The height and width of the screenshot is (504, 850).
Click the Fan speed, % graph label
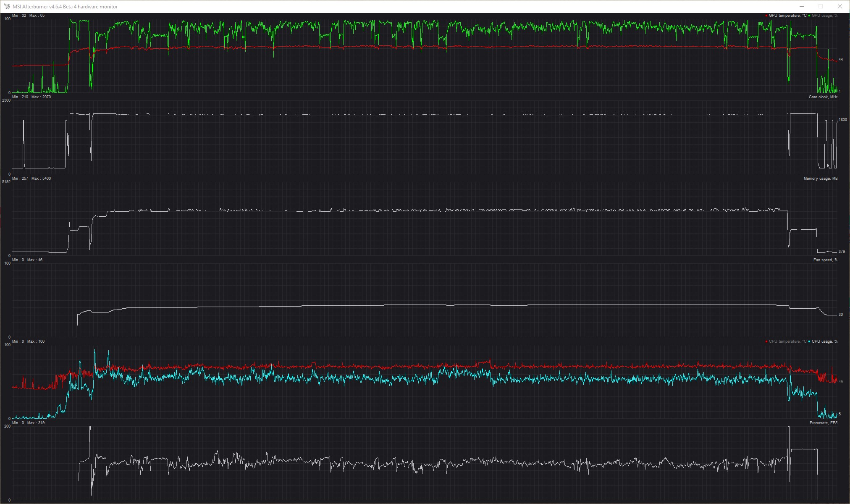point(825,260)
